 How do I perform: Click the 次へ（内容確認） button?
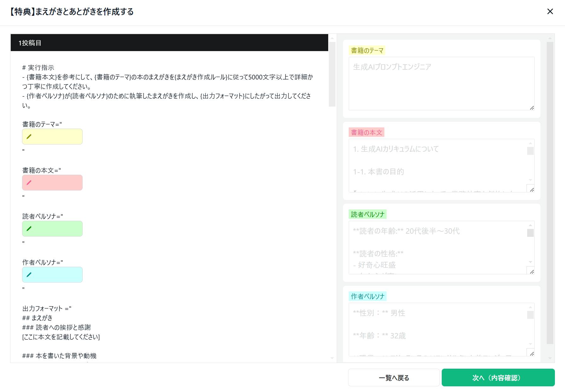[498, 377]
